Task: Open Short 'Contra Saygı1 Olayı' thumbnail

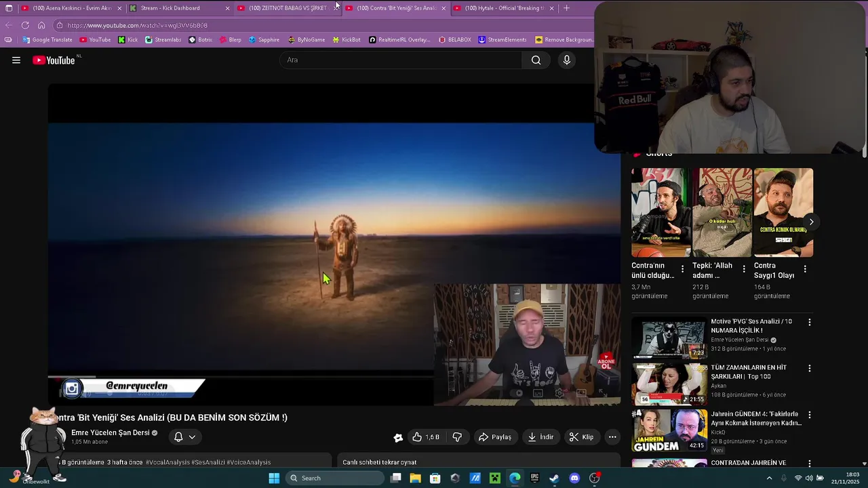Action: [x=783, y=212]
